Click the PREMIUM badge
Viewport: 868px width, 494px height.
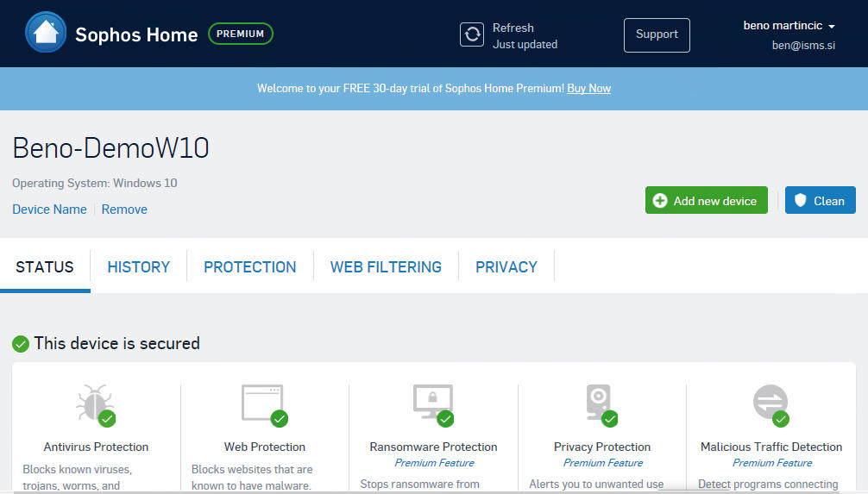tap(240, 34)
